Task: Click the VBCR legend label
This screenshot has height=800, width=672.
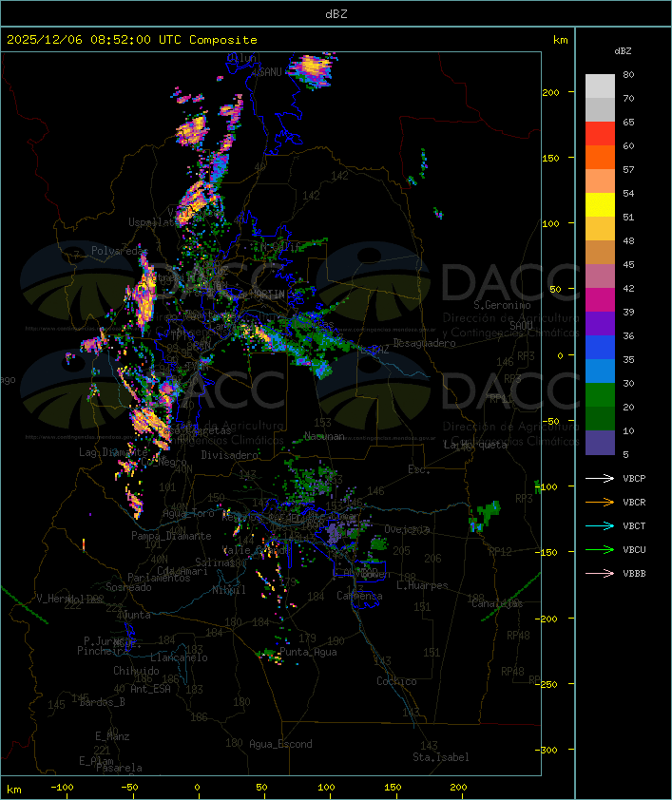Action: click(x=634, y=503)
